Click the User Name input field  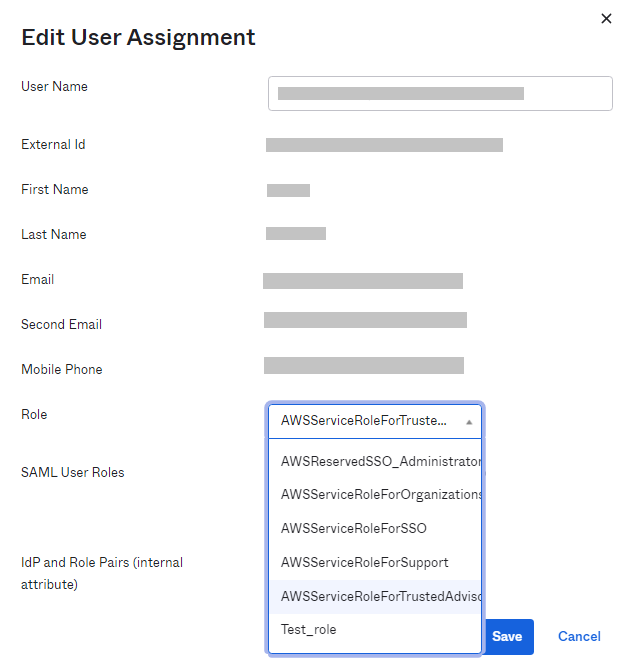pos(440,93)
